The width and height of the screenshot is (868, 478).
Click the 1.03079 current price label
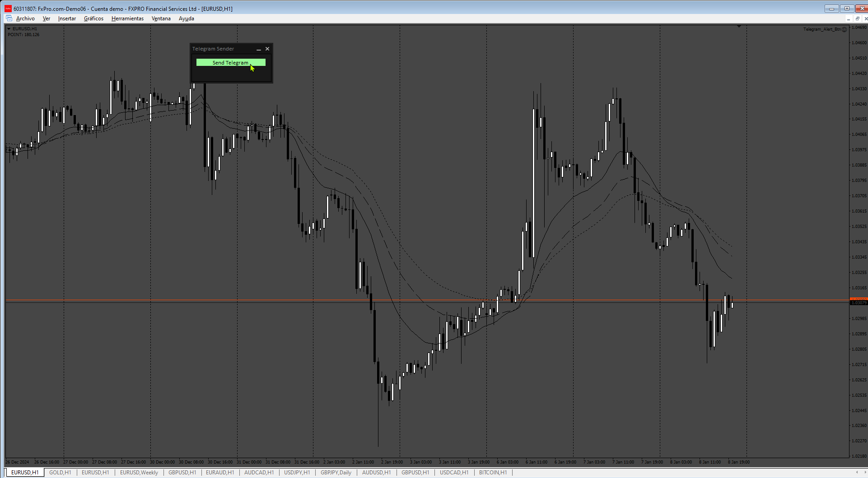[859, 303]
